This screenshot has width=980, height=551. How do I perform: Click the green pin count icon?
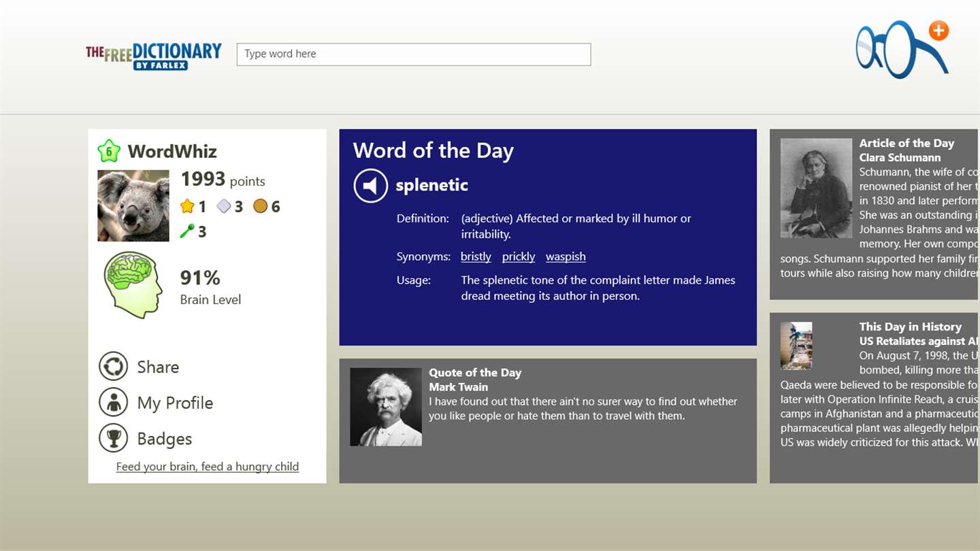click(187, 231)
